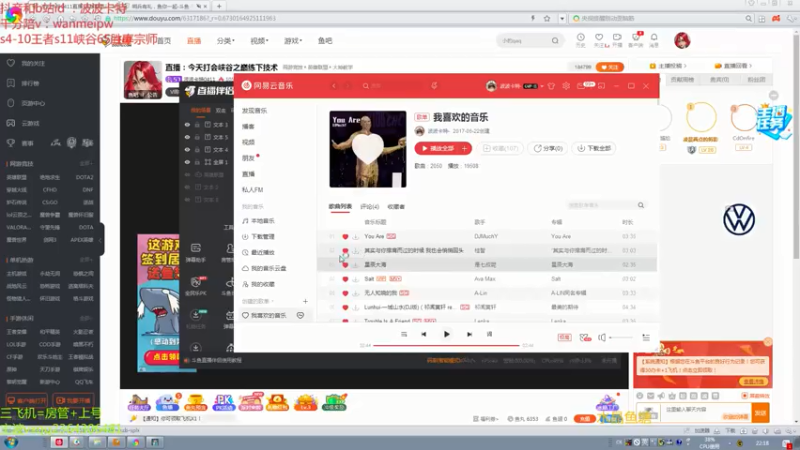
Task: Open the lyrics button in player bar
Action: click(489, 334)
